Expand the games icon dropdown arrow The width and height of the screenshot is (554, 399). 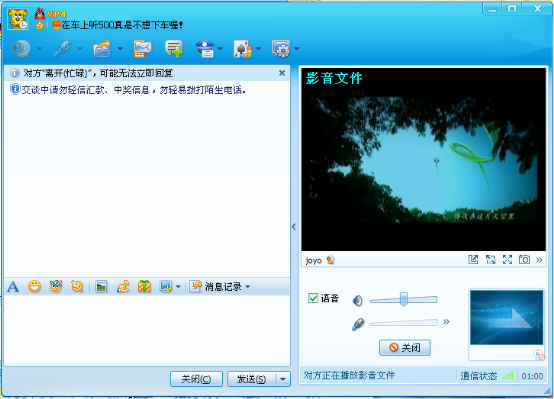259,48
